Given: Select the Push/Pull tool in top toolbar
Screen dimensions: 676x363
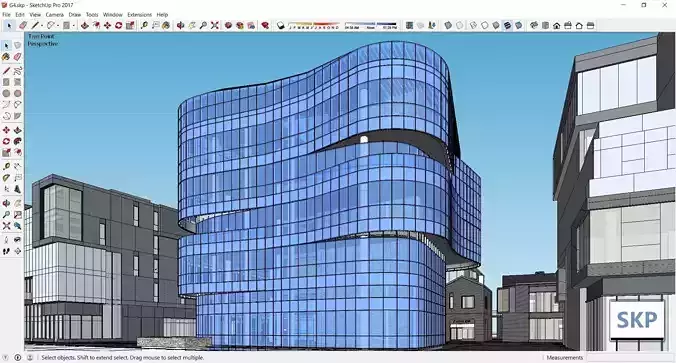Looking at the screenshot, I should coord(84,26).
